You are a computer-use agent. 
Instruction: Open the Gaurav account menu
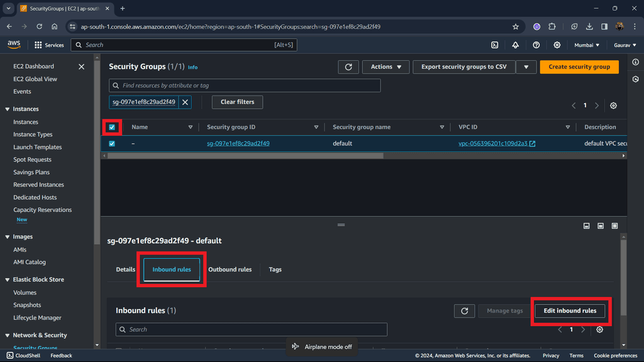pyautogui.click(x=625, y=45)
